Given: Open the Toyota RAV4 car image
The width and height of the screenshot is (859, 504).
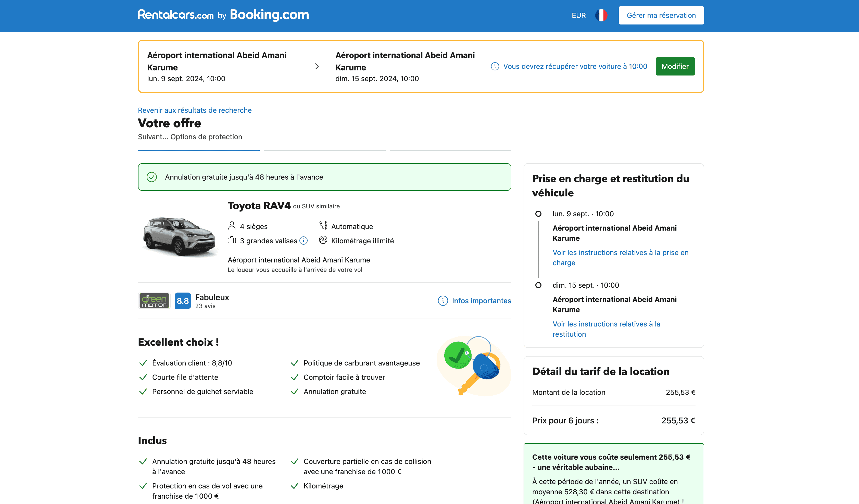Looking at the screenshot, I should (x=180, y=237).
